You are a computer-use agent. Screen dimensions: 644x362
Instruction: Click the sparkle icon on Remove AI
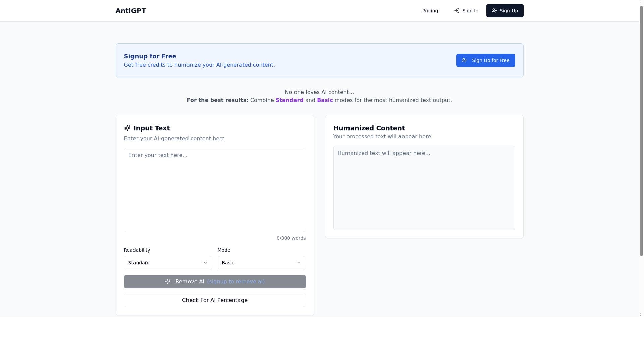tap(168, 282)
